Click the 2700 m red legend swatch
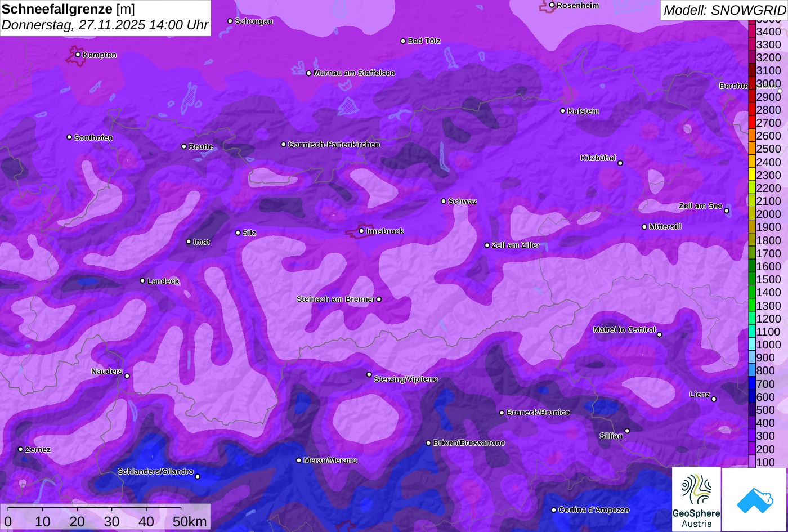This screenshot has height=532, width=788. (751, 122)
